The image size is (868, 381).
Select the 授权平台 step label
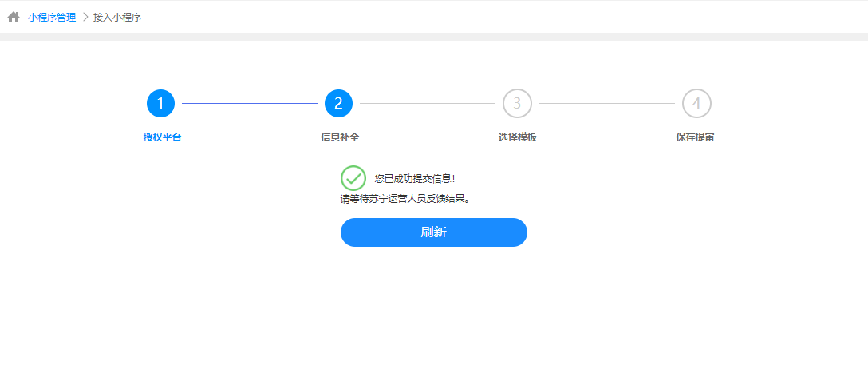click(x=163, y=137)
